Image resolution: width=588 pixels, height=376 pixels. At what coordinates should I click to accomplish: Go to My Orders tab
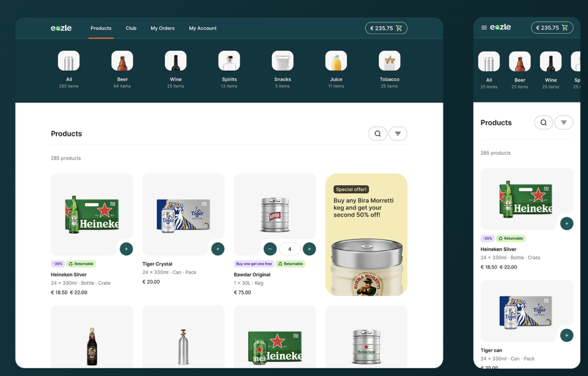pos(162,28)
